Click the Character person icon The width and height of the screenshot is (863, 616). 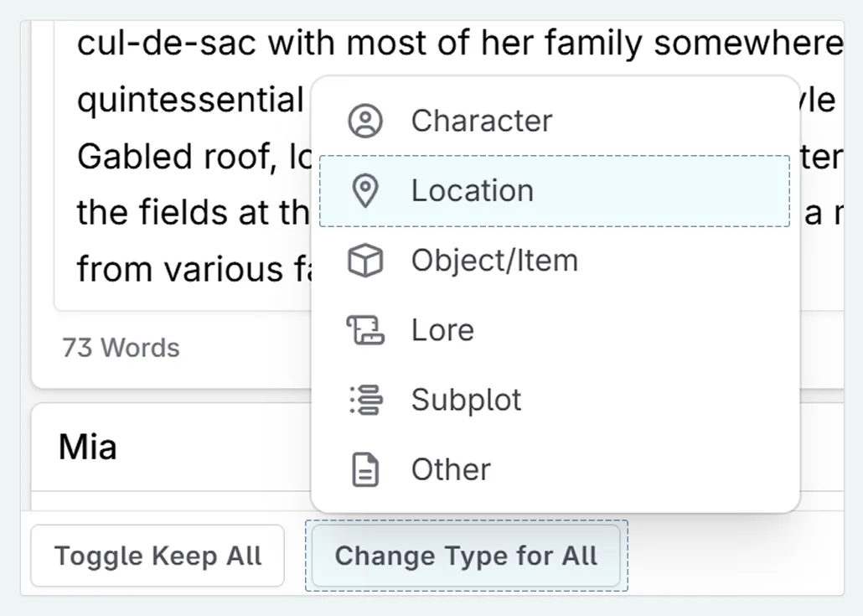coord(364,120)
